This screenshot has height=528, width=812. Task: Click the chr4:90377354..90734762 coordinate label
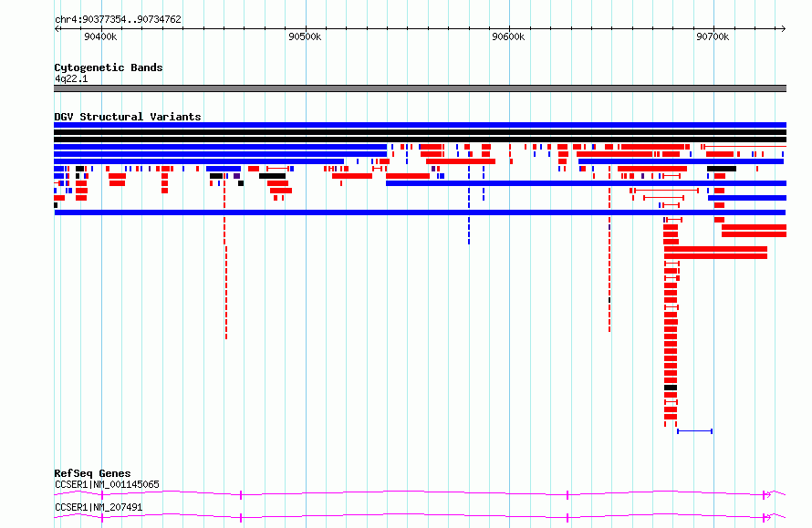[118, 19]
